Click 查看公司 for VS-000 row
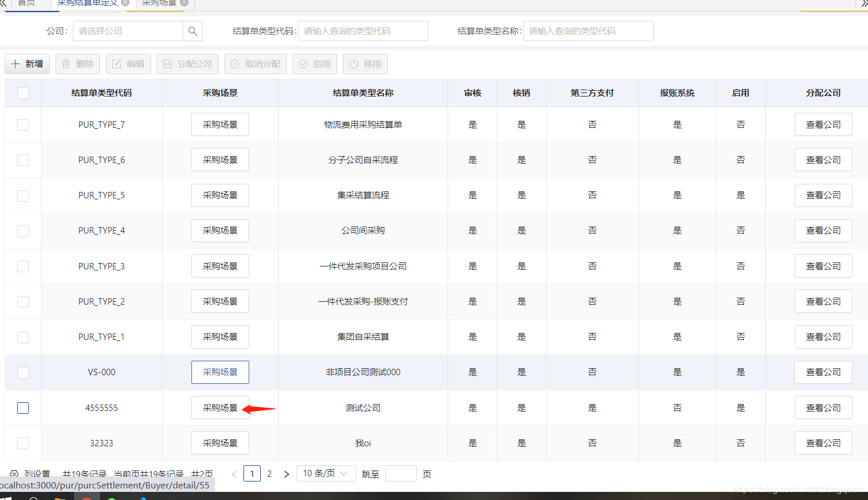The height and width of the screenshot is (500, 868). tap(823, 372)
